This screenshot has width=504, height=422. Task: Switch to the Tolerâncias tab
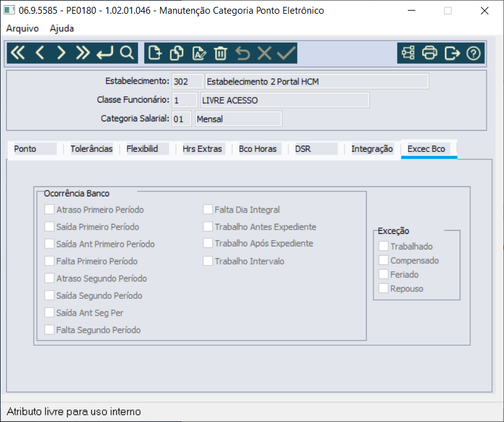click(91, 149)
